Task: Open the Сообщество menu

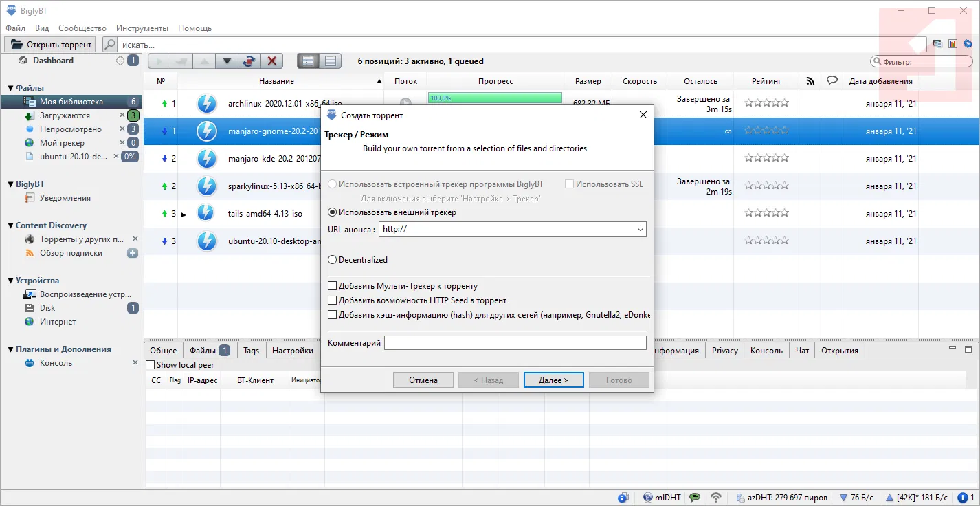Action: [x=82, y=28]
